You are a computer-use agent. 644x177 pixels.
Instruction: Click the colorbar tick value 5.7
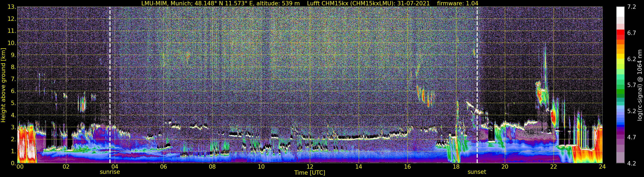click(x=632, y=85)
